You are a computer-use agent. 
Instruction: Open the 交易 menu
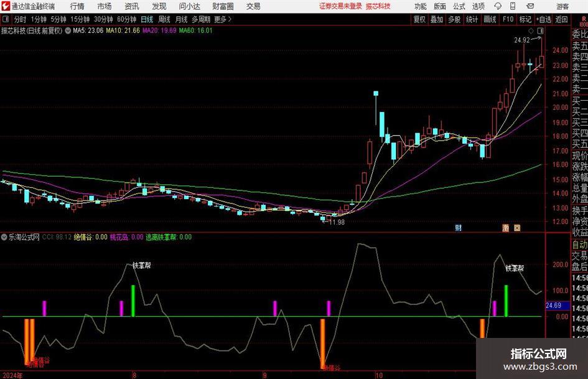pos(253,6)
